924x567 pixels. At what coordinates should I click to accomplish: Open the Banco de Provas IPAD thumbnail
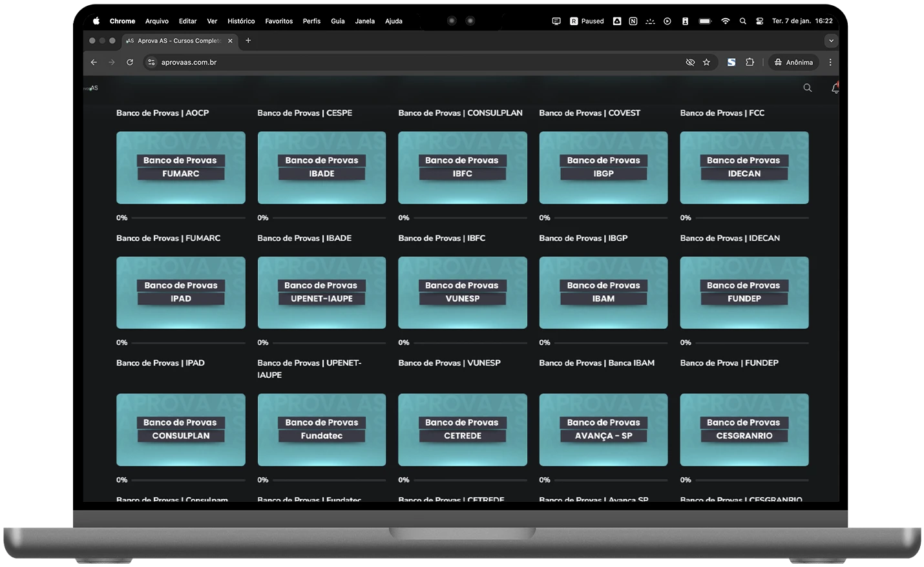point(181,293)
